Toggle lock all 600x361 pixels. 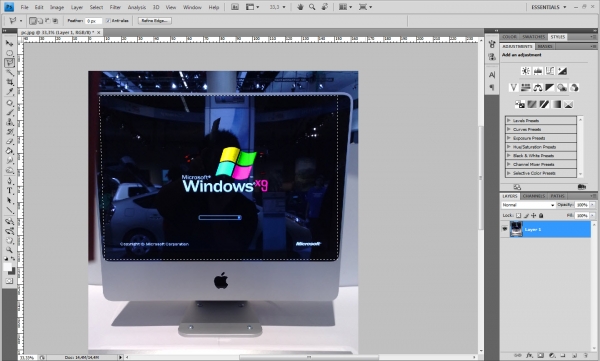pos(541,216)
